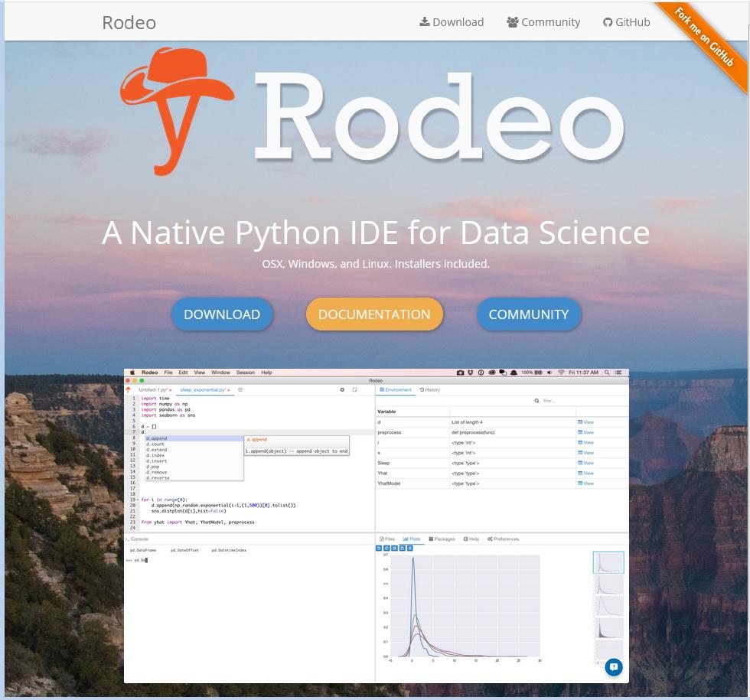750x700 pixels.
Task: Click the blue DOWNLOAD button
Action: point(222,314)
